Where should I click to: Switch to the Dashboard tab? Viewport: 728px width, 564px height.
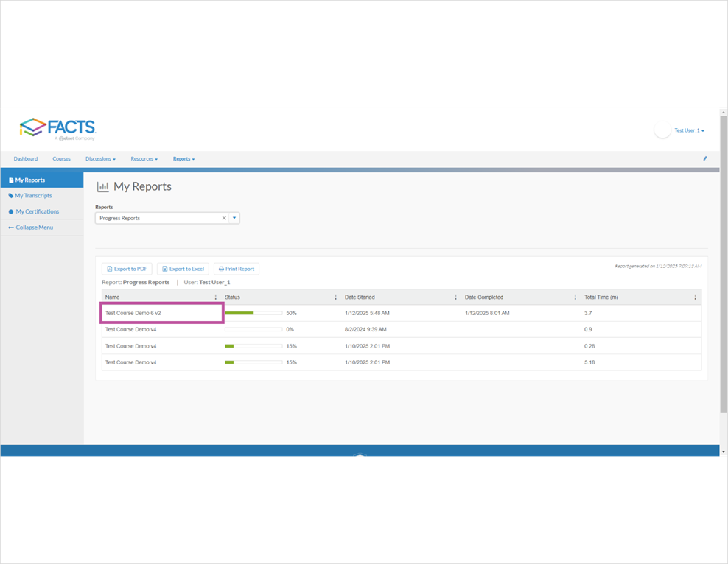click(x=25, y=158)
